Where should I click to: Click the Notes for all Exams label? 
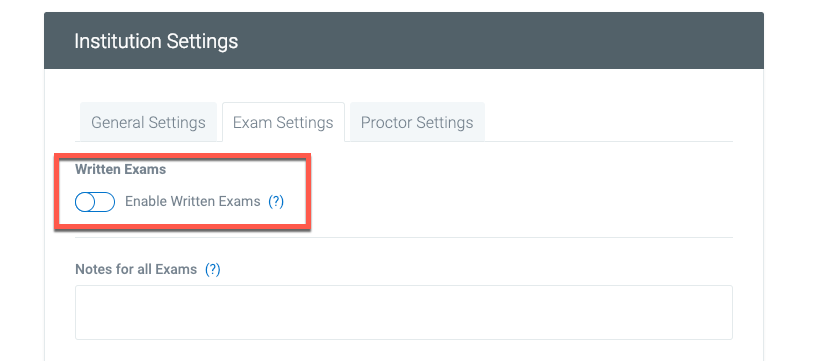pyautogui.click(x=136, y=270)
